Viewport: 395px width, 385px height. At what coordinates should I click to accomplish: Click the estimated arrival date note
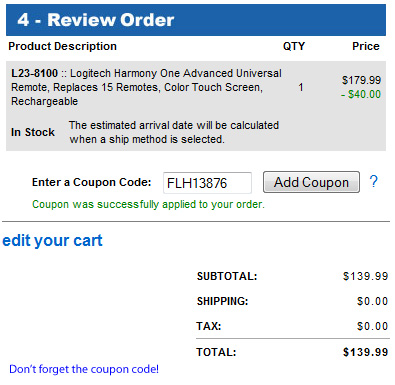click(x=174, y=132)
